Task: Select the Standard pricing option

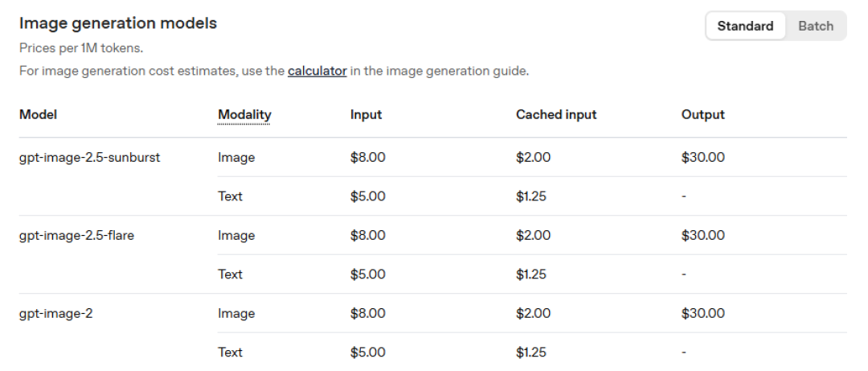Action: pyautogui.click(x=745, y=26)
